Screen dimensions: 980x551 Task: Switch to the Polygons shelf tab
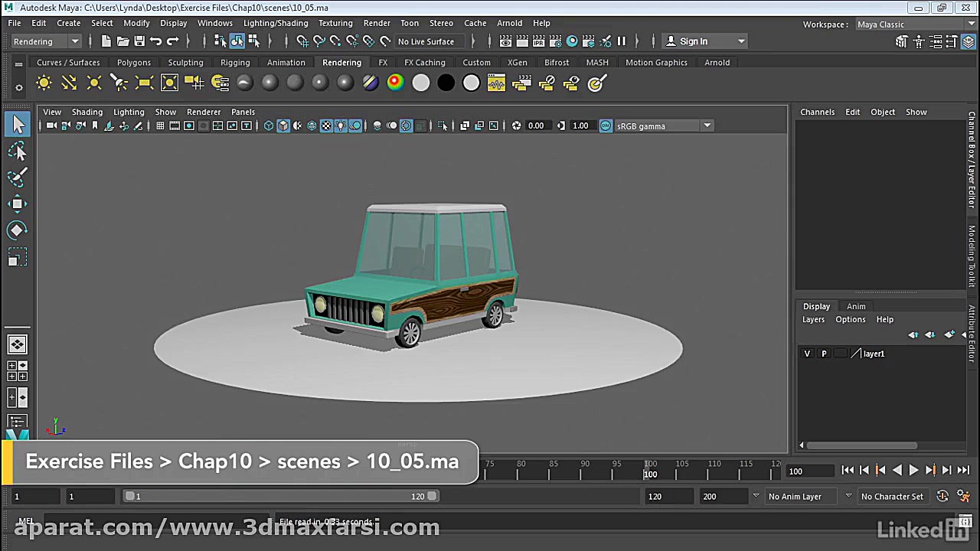pyautogui.click(x=134, y=63)
